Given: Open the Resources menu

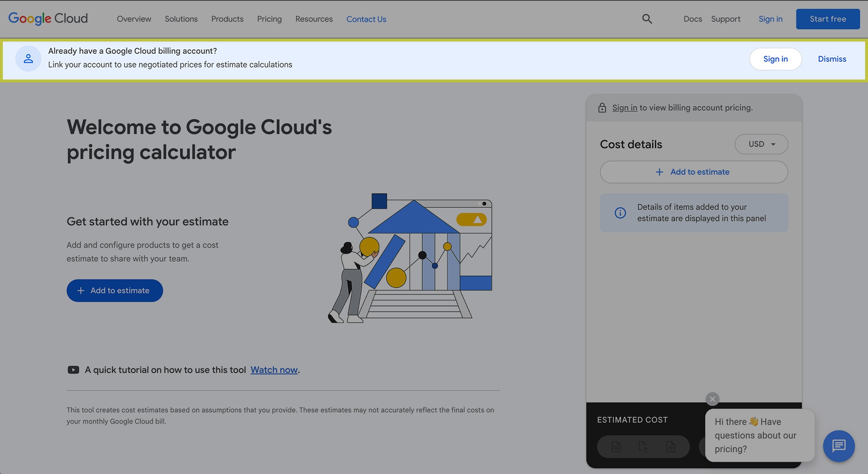Looking at the screenshot, I should [314, 19].
